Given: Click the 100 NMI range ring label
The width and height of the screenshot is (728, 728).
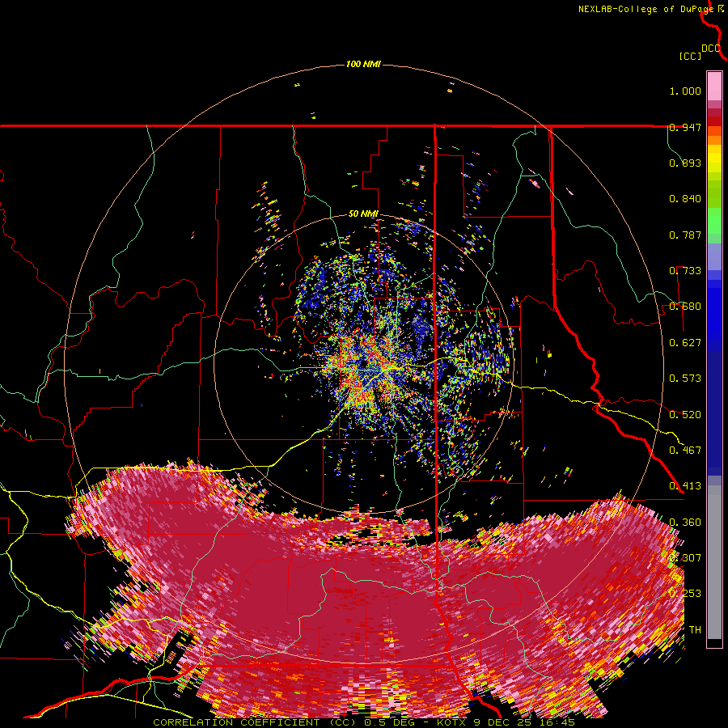Looking at the screenshot, I should click(x=363, y=64).
